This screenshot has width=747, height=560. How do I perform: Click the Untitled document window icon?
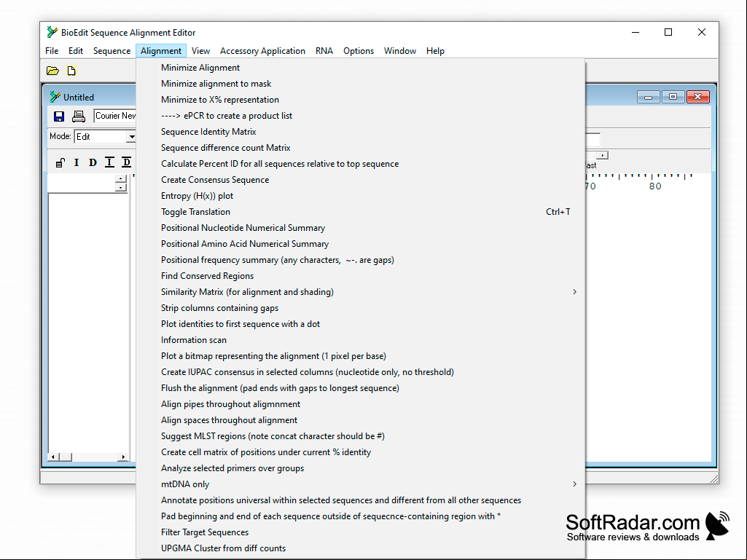(x=55, y=97)
